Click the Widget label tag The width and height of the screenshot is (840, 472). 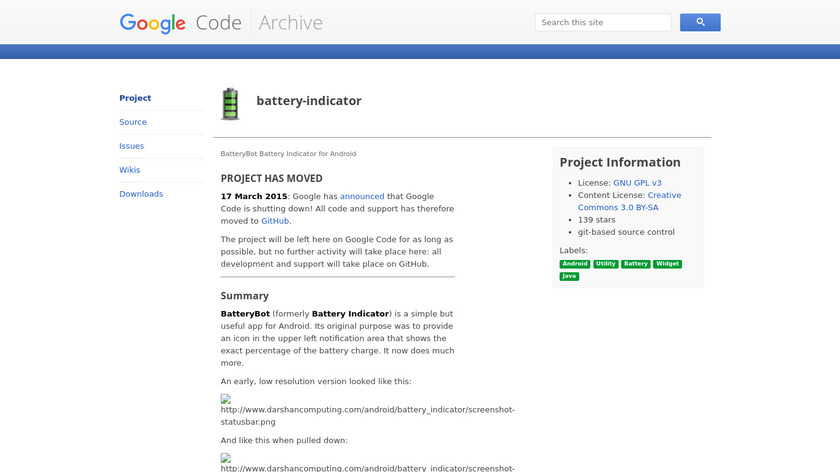668,264
